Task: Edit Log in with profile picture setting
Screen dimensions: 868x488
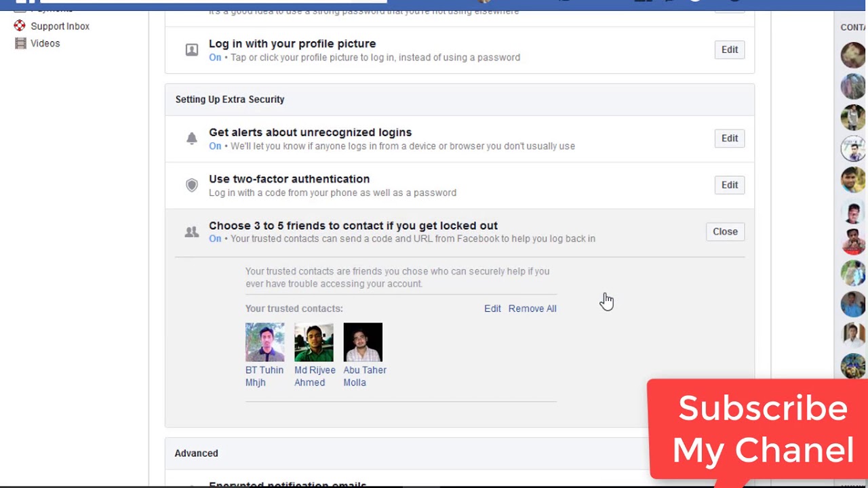Action: 730,49
